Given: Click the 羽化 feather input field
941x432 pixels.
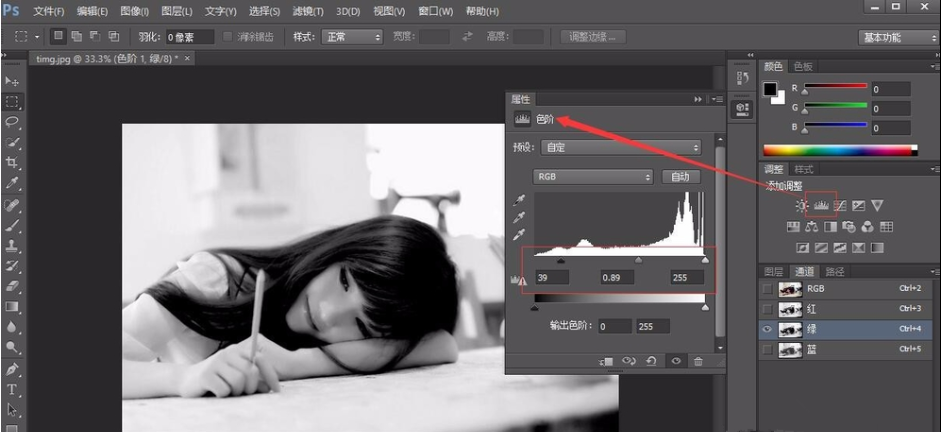Looking at the screenshot, I should tap(189, 37).
